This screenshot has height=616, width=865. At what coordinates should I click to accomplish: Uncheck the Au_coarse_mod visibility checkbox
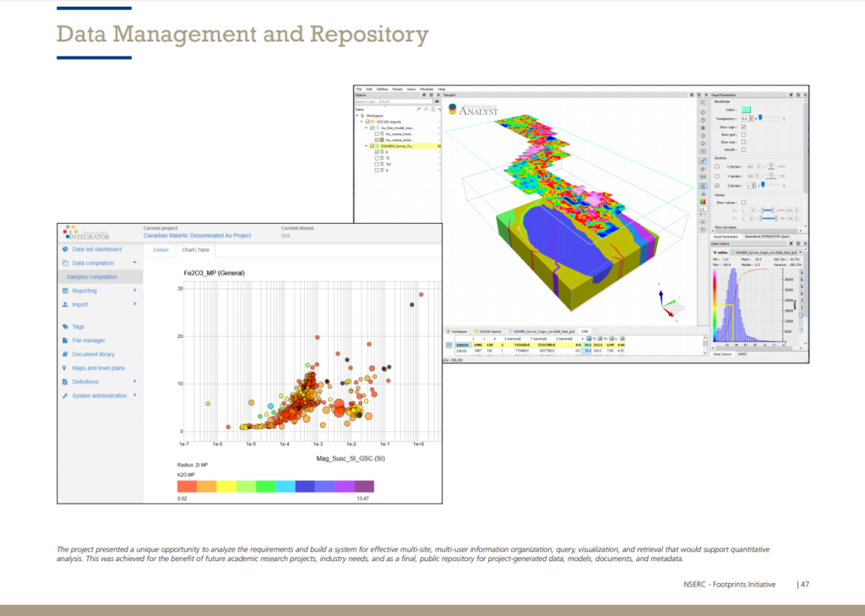tap(376, 139)
